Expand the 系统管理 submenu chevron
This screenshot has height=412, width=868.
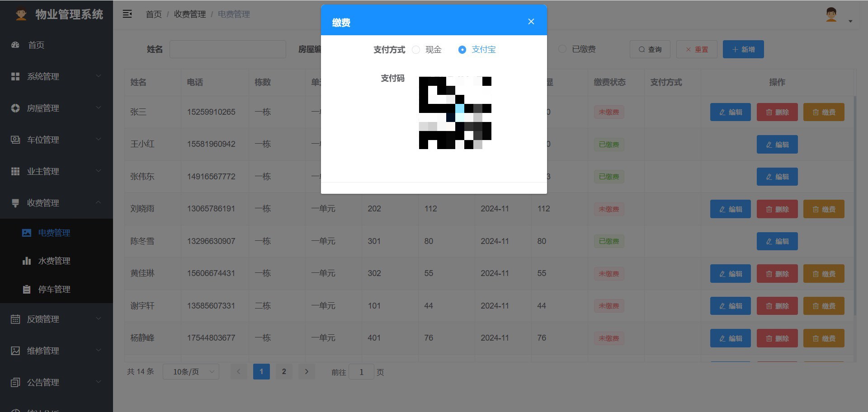pos(99,76)
